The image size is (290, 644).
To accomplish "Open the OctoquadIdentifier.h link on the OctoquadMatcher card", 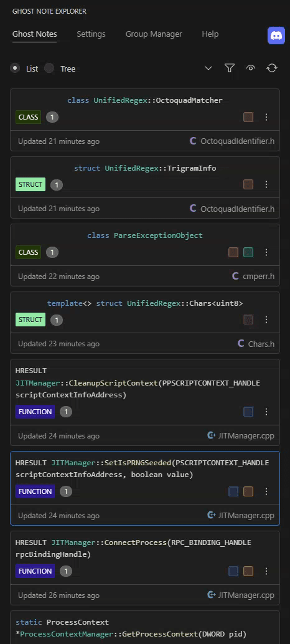I will pyautogui.click(x=238, y=141).
